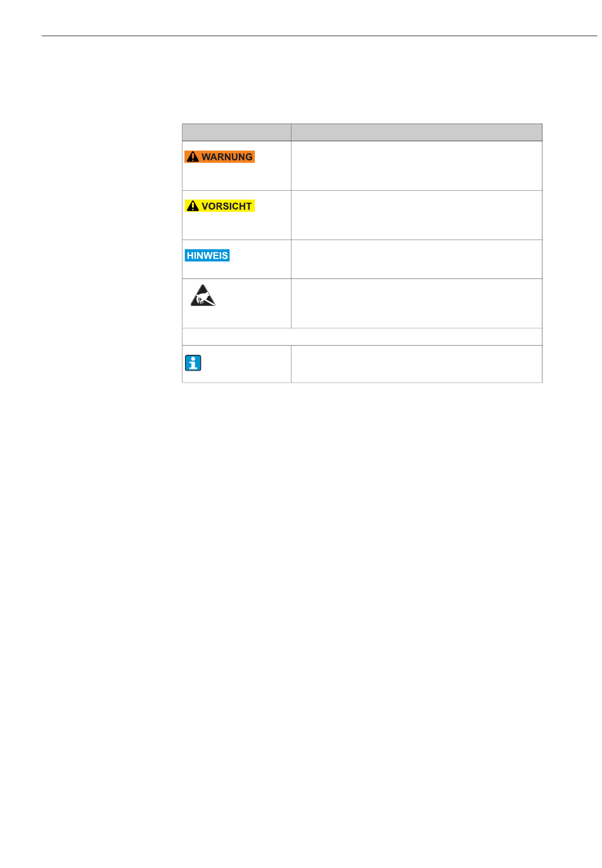The width and height of the screenshot is (602, 868).
Task: Click the warning triangle inside the WARNUNG badge
Action: (x=193, y=157)
